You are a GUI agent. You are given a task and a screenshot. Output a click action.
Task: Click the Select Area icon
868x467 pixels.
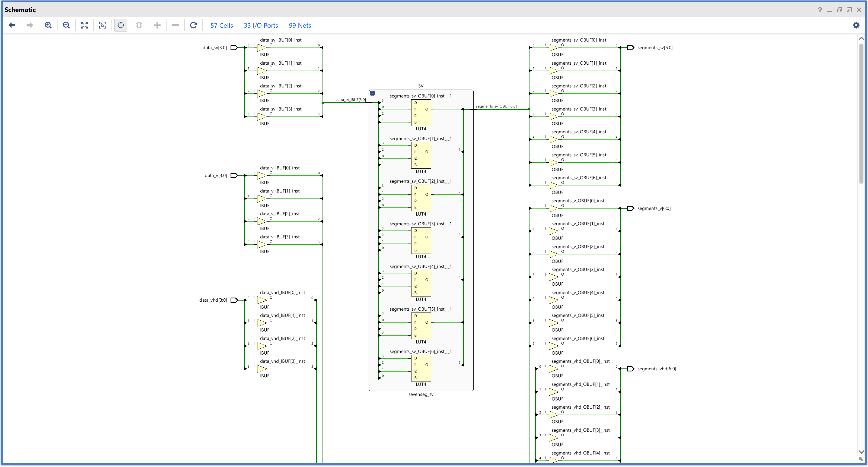click(103, 25)
